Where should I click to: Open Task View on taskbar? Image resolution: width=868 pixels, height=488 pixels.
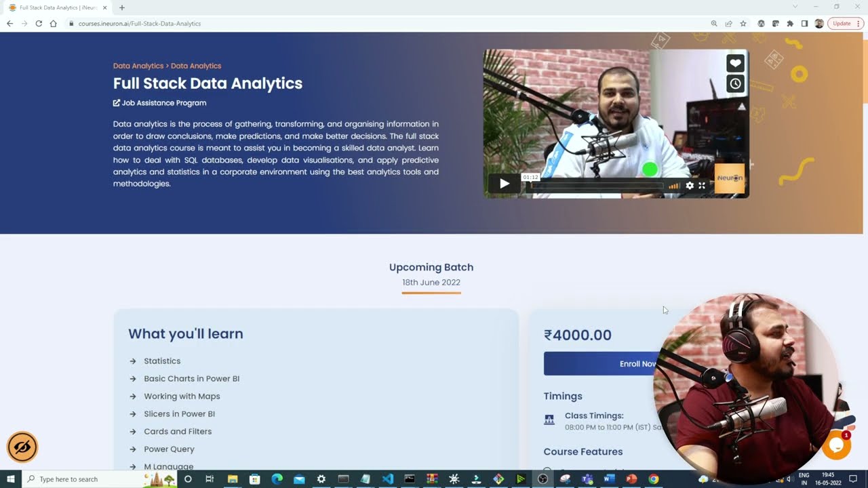coord(210,479)
